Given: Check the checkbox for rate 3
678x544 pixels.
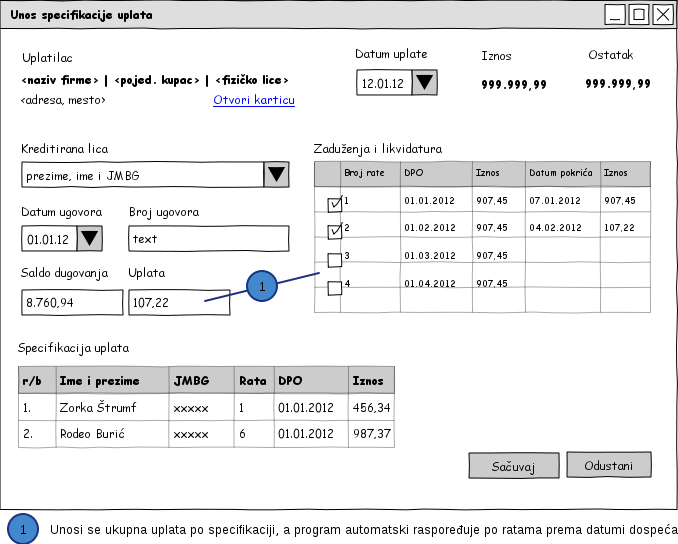Looking at the screenshot, I should 335,261.
